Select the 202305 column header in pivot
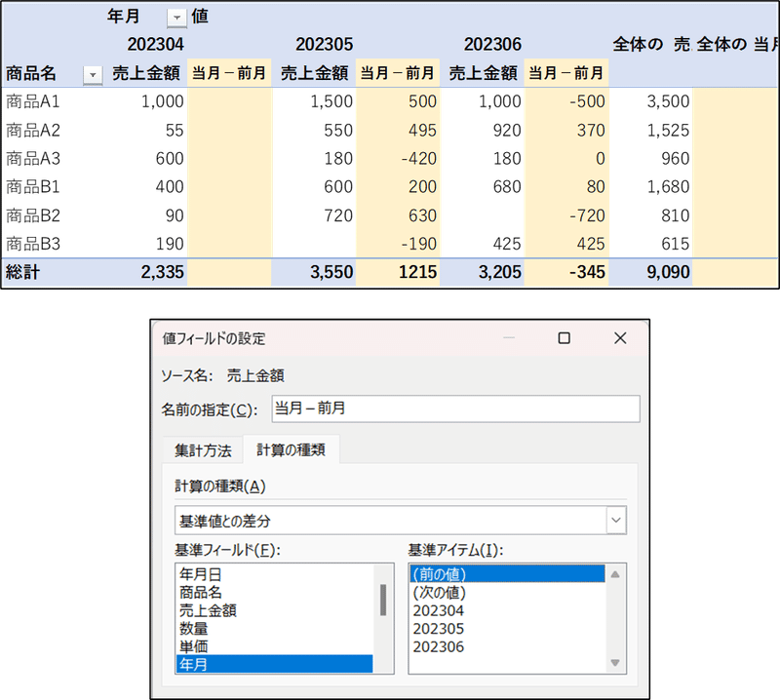The image size is (780, 700). tap(325, 44)
